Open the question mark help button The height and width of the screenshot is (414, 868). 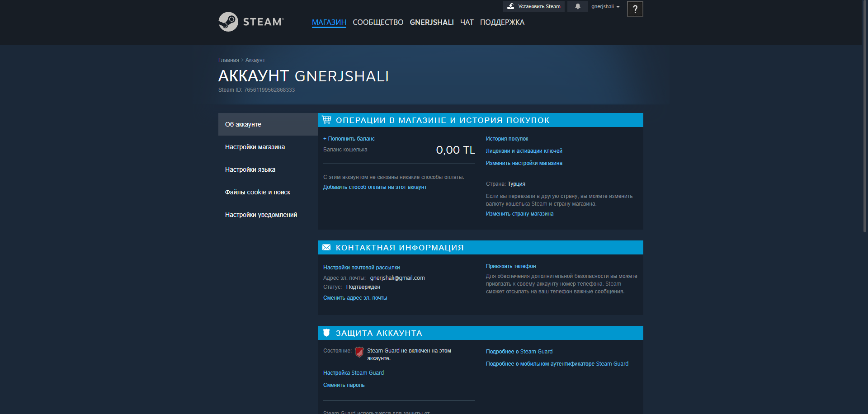(x=635, y=9)
